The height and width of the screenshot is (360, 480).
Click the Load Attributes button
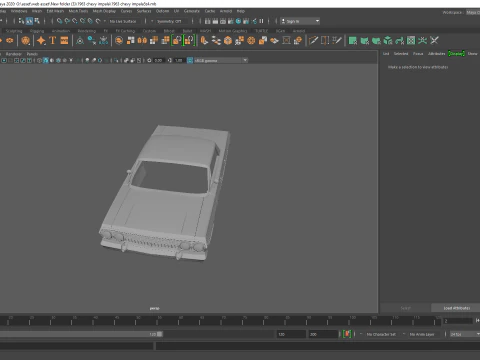pos(456,308)
